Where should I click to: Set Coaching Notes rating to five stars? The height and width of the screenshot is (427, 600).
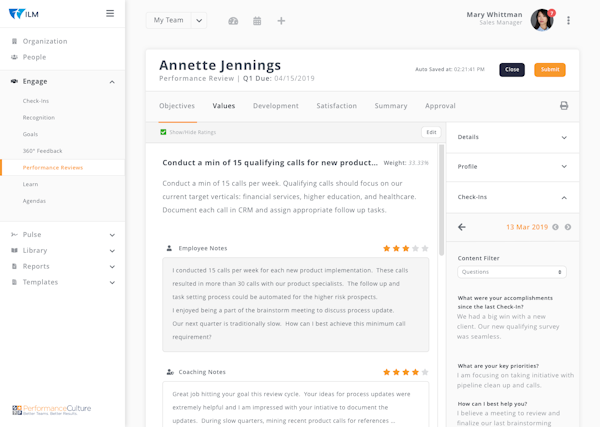tap(425, 372)
